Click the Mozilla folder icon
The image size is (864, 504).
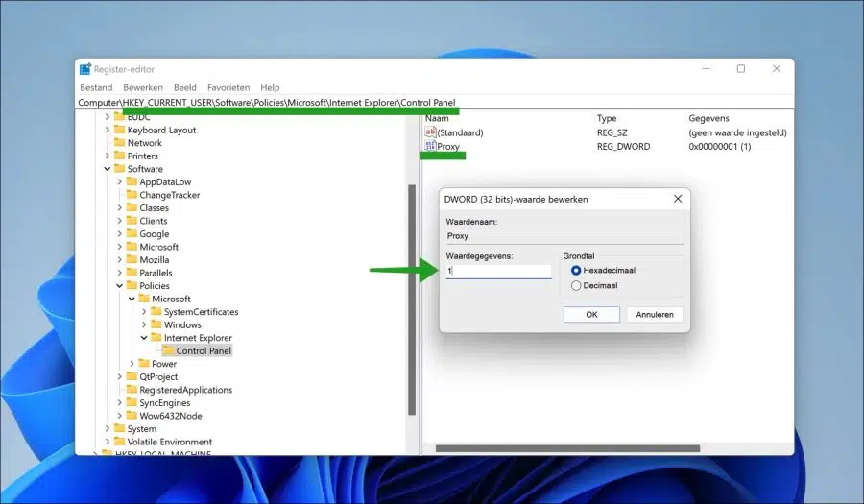click(x=132, y=259)
